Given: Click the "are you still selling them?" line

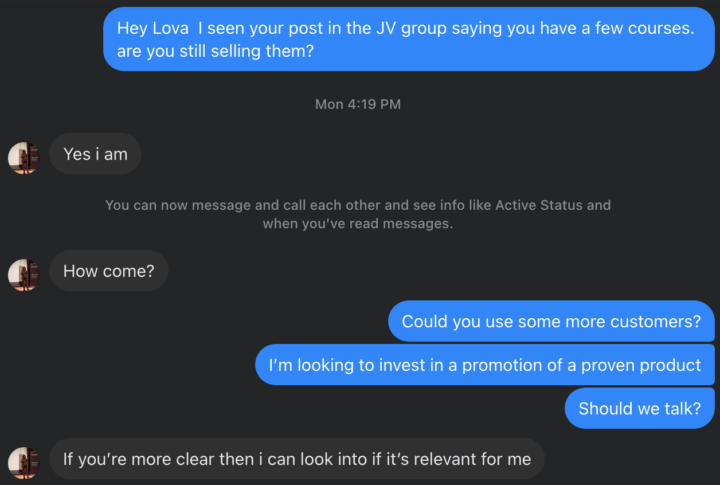Looking at the screenshot, I should 215,50.
